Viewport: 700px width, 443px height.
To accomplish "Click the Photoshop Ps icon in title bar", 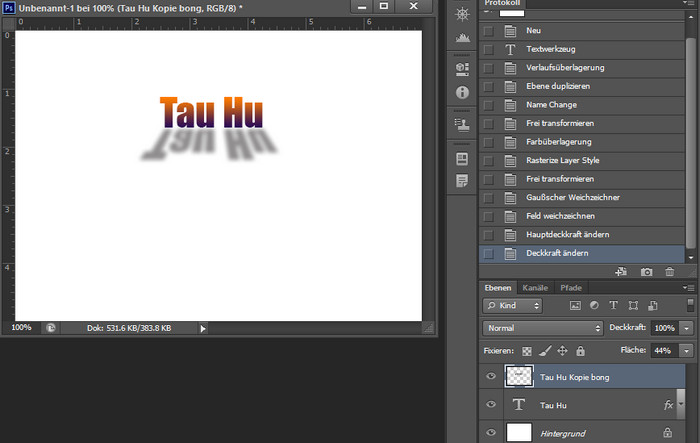I will 8,8.
